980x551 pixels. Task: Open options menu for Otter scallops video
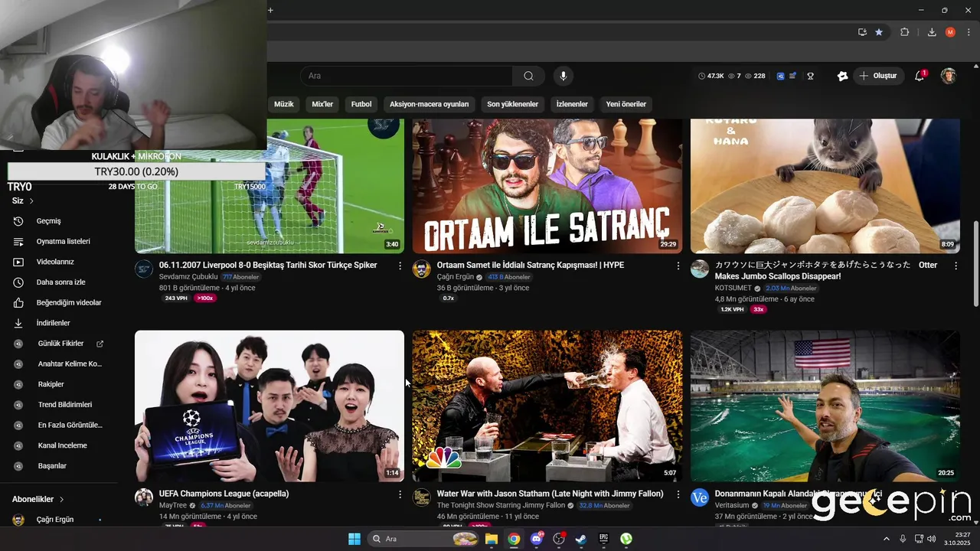click(955, 266)
